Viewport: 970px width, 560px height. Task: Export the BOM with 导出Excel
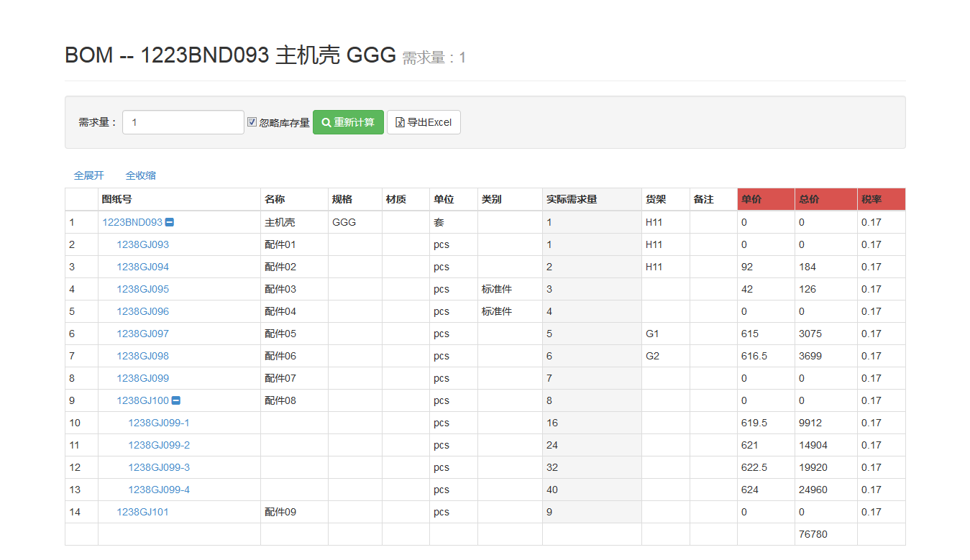[x=424, y=122]
